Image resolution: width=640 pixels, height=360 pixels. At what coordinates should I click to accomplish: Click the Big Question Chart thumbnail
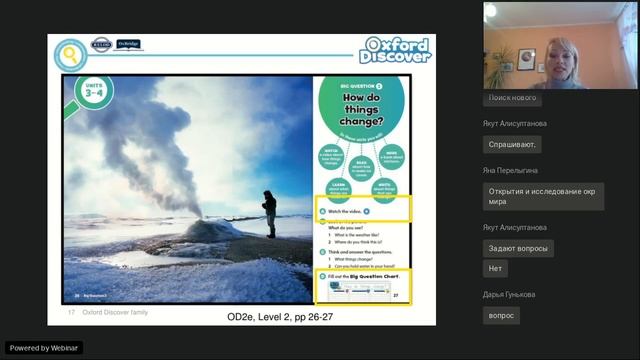tap(359, 291)
